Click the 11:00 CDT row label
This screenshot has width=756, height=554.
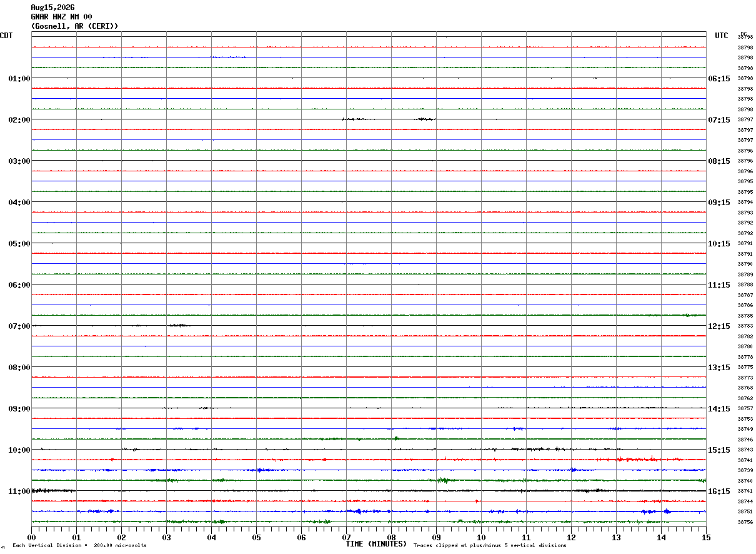(x=19, y=491)
